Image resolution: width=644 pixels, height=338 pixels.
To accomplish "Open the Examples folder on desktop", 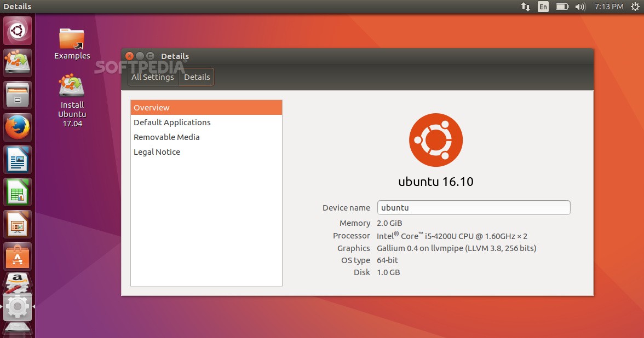I will (x=72, y=44).
